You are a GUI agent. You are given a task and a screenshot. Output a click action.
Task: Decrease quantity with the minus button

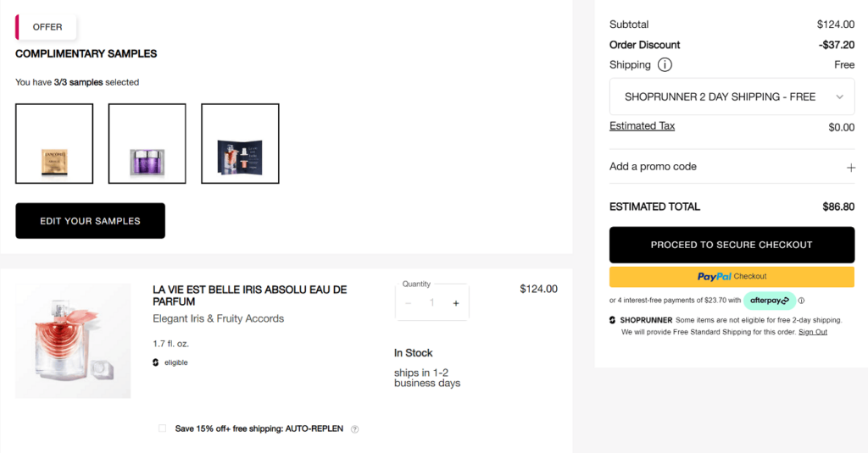[x=409, y=303]
